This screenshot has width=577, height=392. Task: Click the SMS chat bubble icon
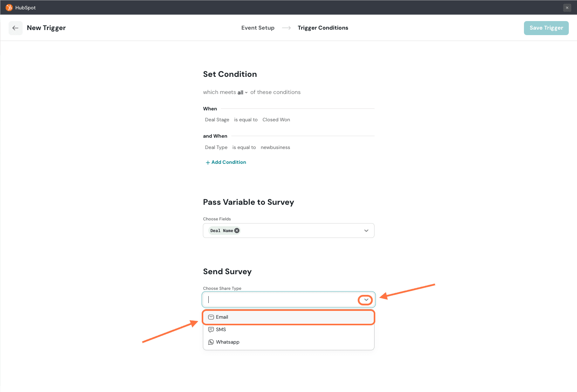pos(211,330)
